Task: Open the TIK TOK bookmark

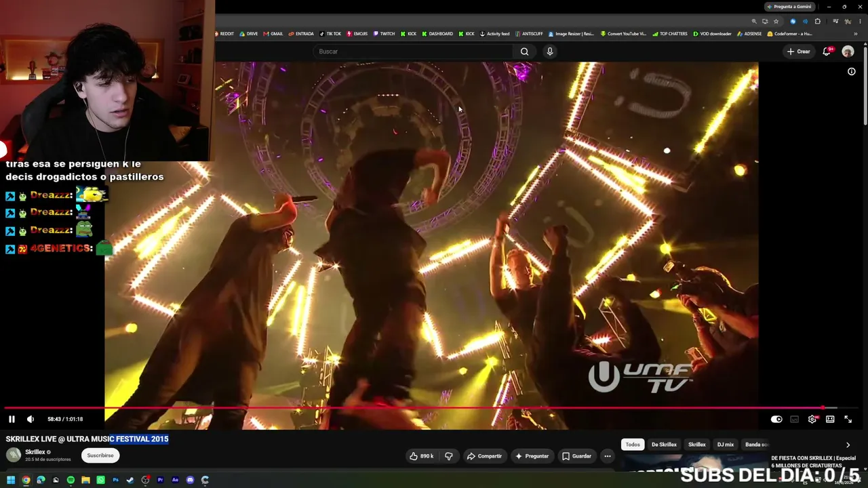Action: click(330, 34)
